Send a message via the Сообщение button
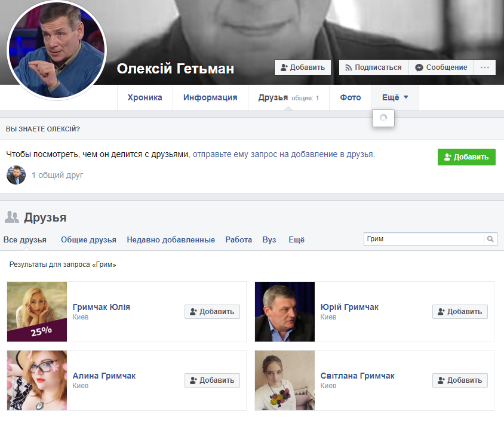 tap(441, 67)
